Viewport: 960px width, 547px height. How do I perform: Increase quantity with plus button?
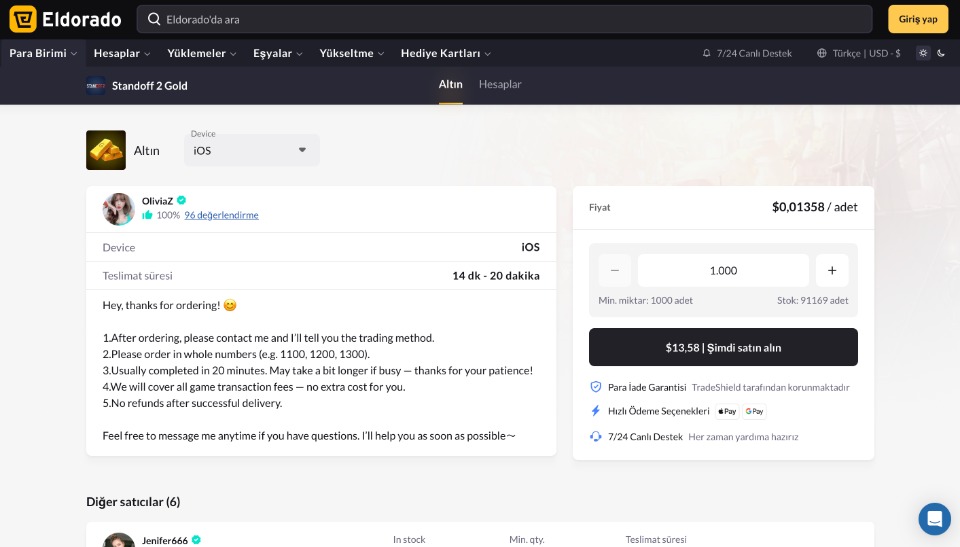pos(832,270)
